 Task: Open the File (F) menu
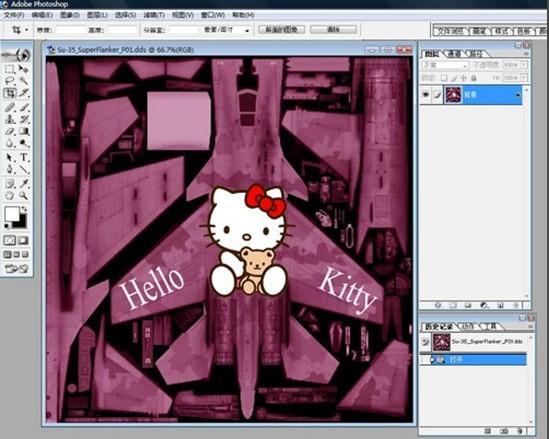click(14, 15)
